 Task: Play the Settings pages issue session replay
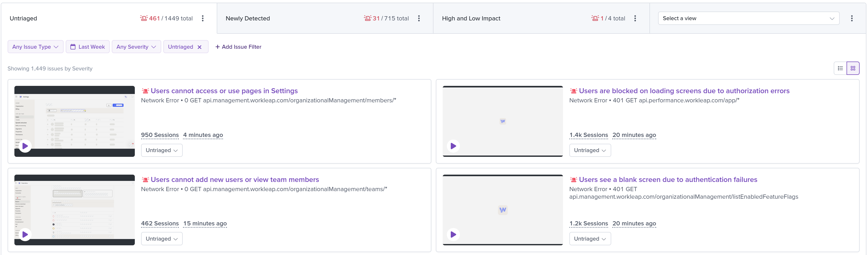[25, 146]
